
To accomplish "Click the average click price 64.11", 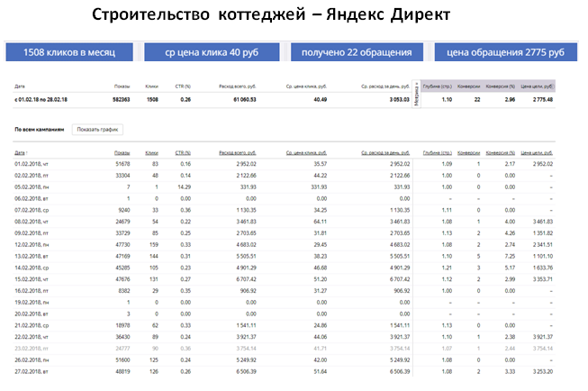I will pyautogui.click(x=320, y=222).
